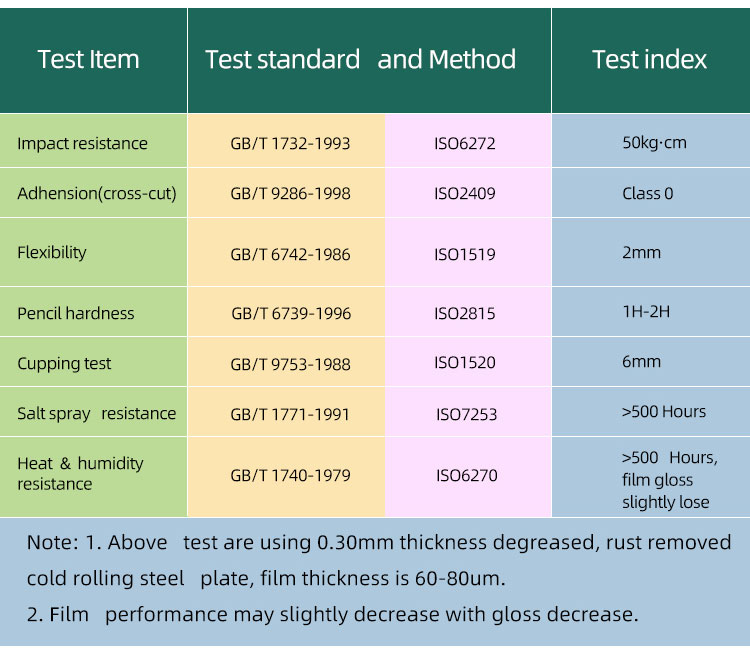Image resolution: width=750 pixels, height=653 pixels.
Task: Select the Class 0 index value
Action: pos(648,193)
